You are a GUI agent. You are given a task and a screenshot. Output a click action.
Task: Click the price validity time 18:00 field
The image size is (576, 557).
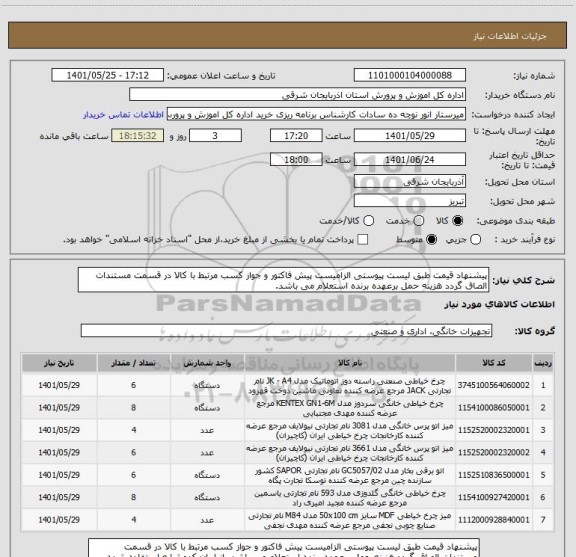point(296,159)
